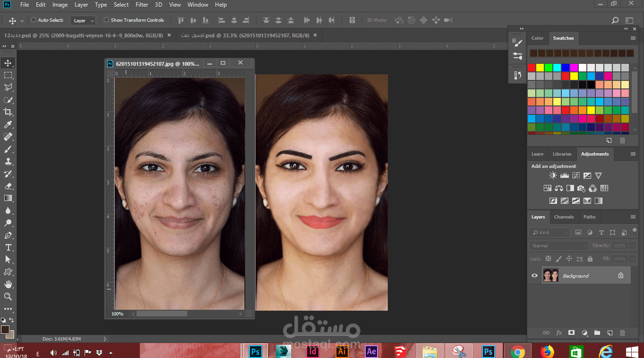Select the Clone Stamp tool

pyautogui.click(x=8, y=161)
